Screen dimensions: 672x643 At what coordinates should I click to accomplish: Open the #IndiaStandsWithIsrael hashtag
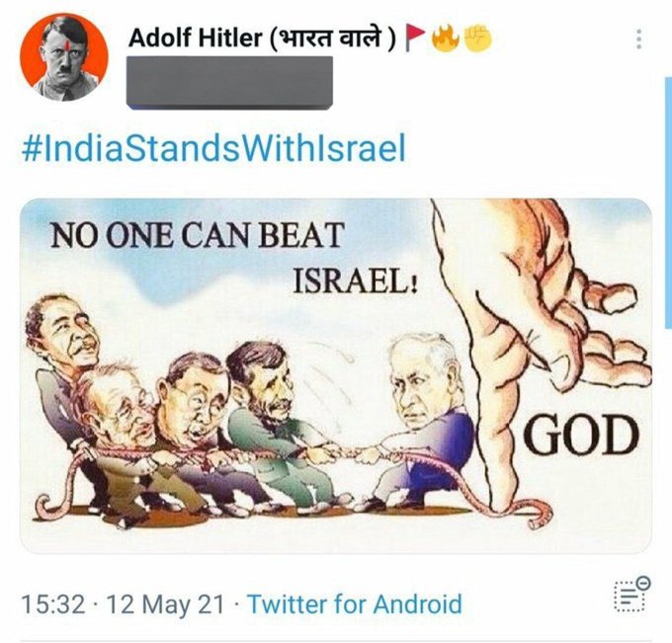[213, 148]
